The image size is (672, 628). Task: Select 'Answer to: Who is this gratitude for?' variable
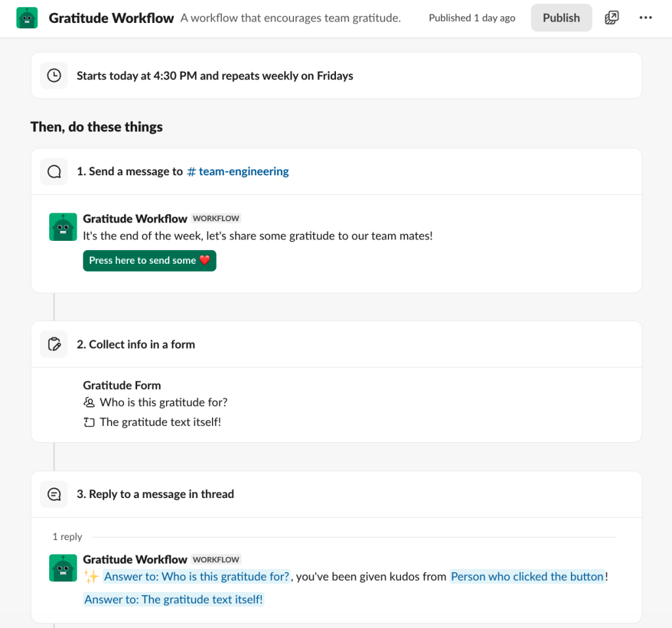(x=196, y=577)
